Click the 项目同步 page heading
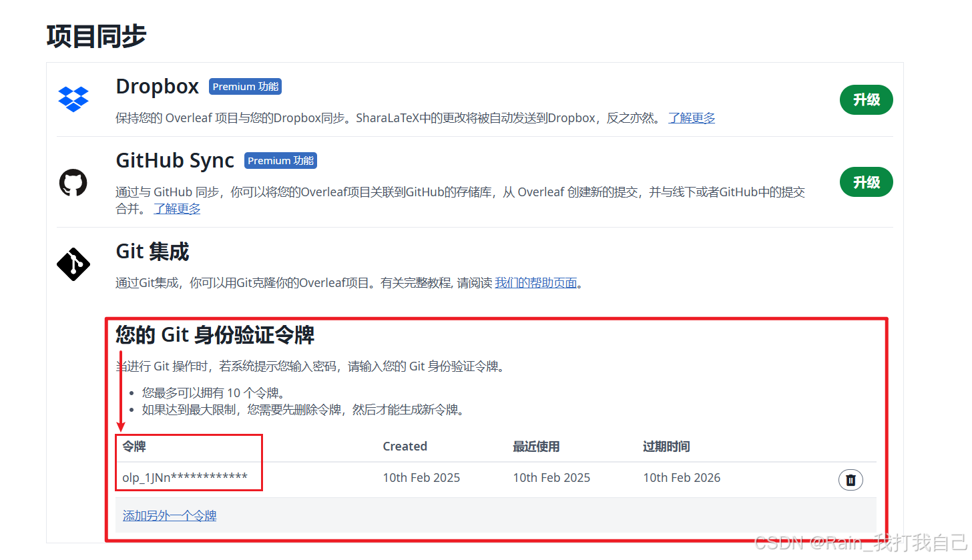The image size is (972, 560). pos(96,36)
